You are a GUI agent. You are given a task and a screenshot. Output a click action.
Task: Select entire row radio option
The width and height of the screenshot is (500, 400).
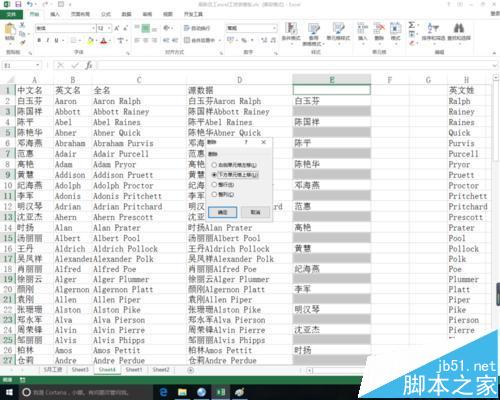[214, 185]
